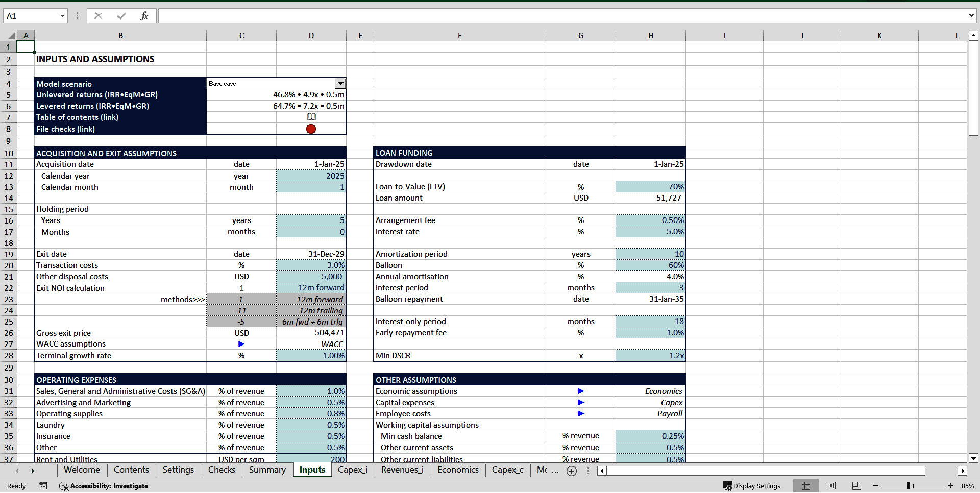Open the Name Box dropdown arrow
980x493 pixels.
click(62, 16)
